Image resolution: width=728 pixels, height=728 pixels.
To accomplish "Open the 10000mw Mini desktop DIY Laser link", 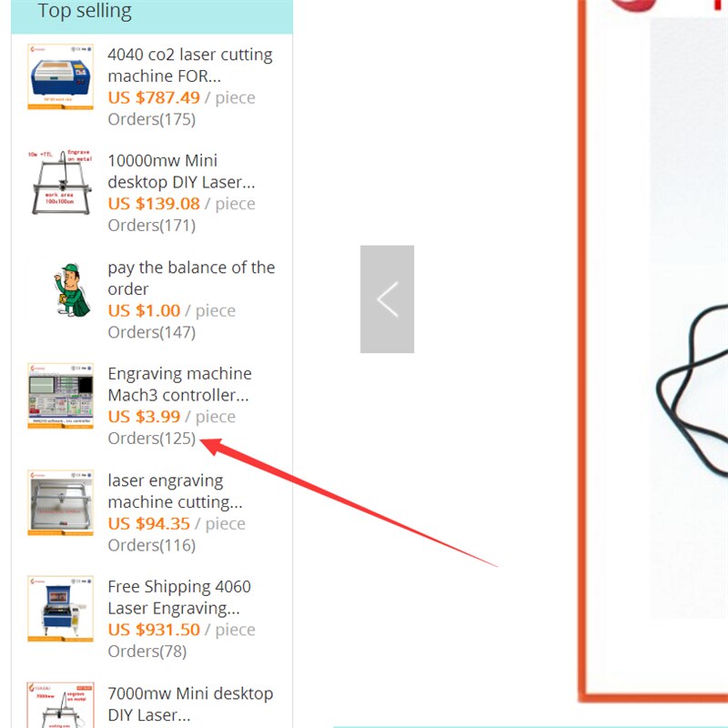I will click(181, 171).
